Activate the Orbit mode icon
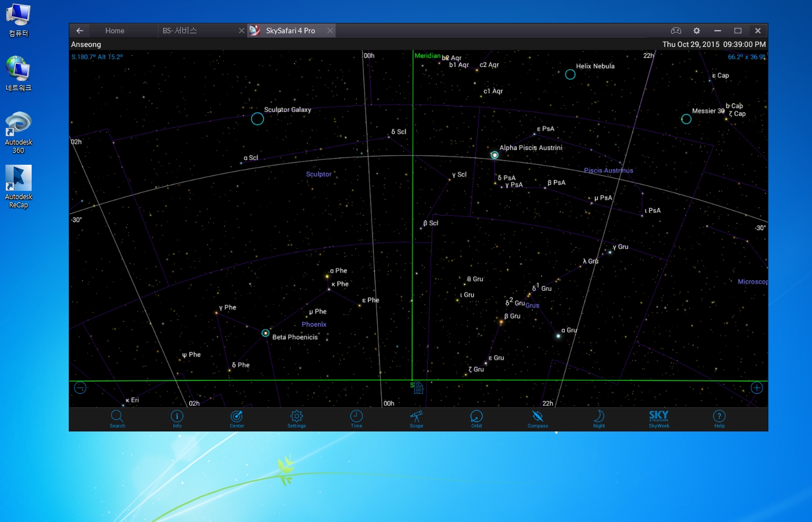812x522 pixels. click(476, 418)
